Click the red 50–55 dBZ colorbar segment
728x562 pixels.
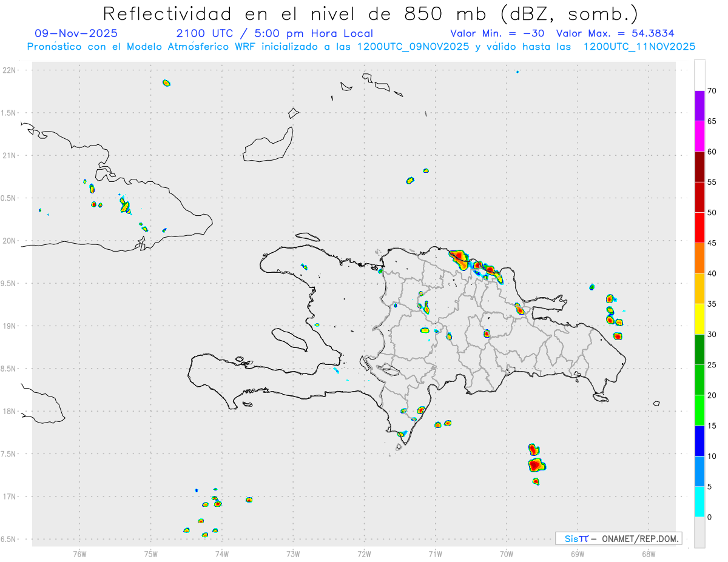pos(699,197)
